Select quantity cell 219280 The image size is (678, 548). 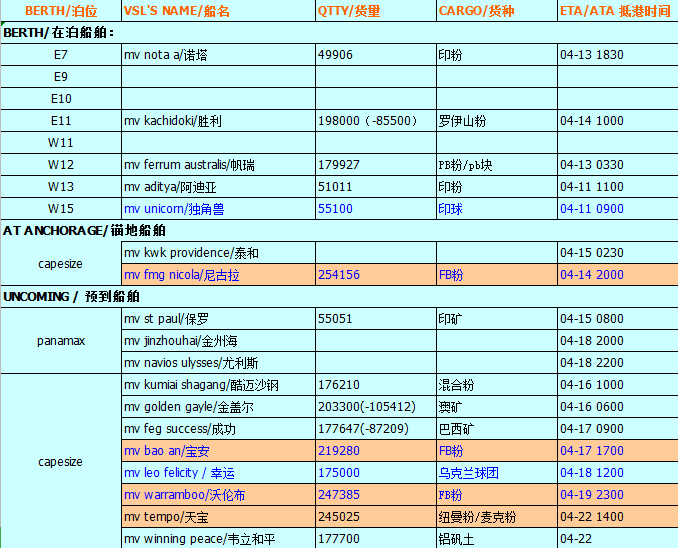pos(376,451)
